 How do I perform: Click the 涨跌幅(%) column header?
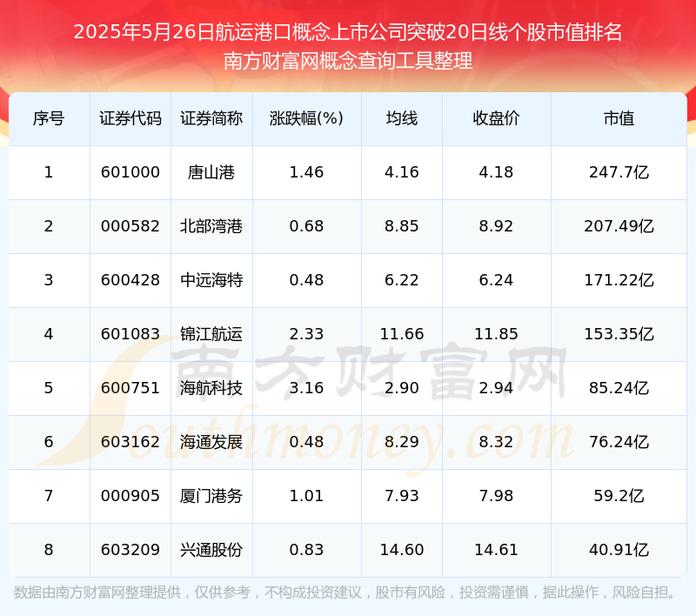pos(306,118)
